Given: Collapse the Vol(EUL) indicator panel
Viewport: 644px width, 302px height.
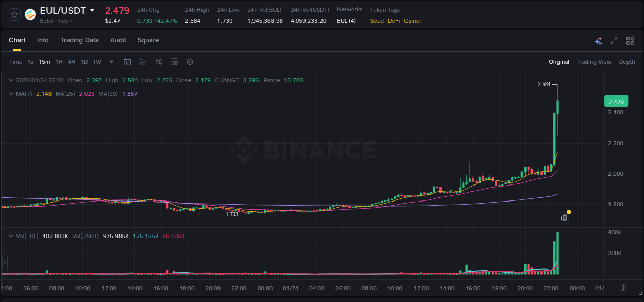Looking at the screenshot, I should coord(11,236).
